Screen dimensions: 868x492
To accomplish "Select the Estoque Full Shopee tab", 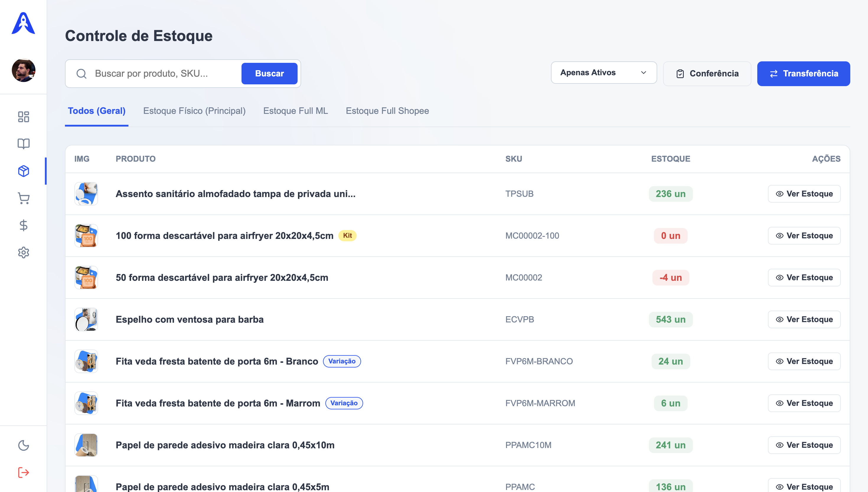I will click(x=387, y=111).
